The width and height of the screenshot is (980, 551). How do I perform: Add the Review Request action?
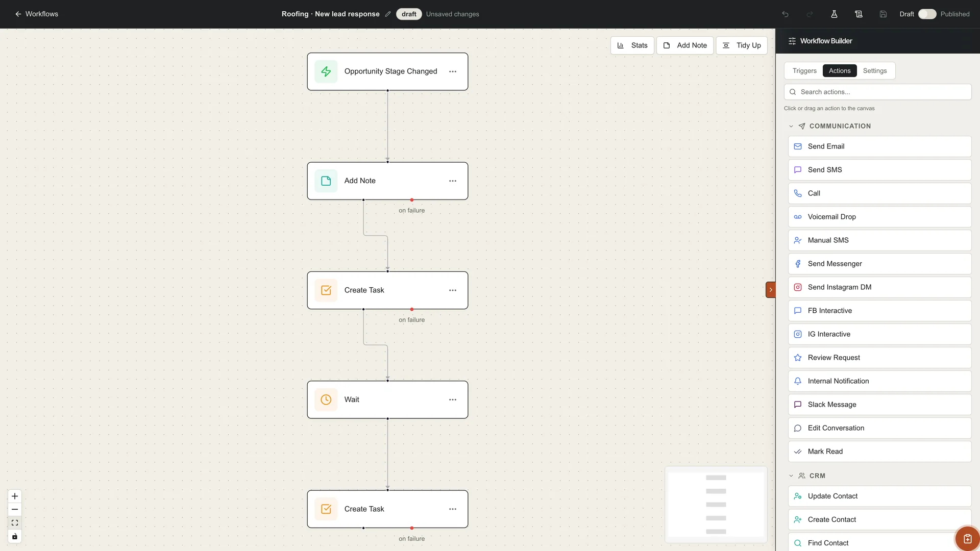pos(879,358)
